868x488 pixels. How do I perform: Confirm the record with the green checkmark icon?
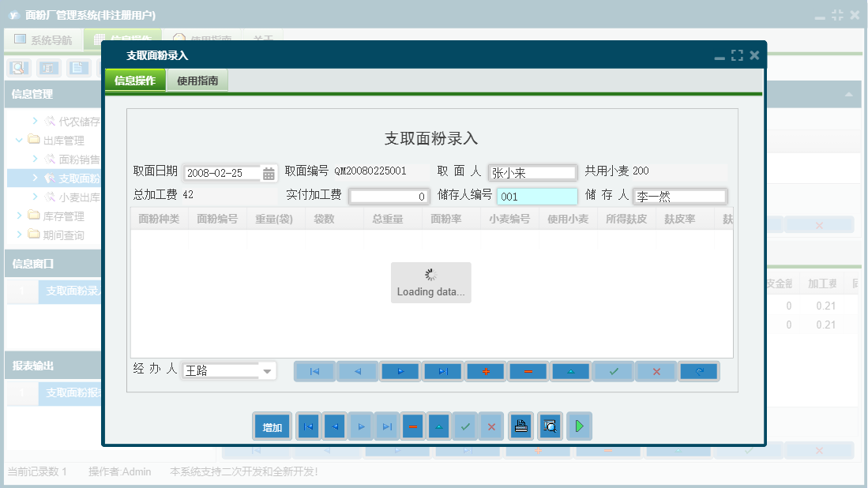613,370
